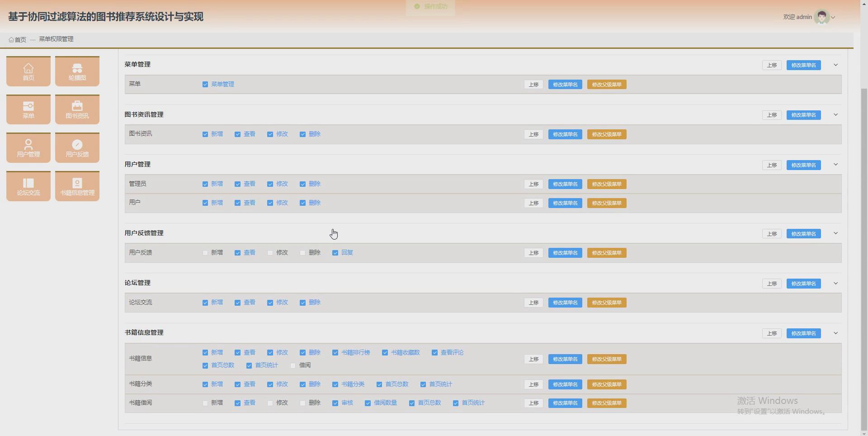Open the 论坛交流 tile in sidebar
868x436 pixels.
(x=28, y=186)
